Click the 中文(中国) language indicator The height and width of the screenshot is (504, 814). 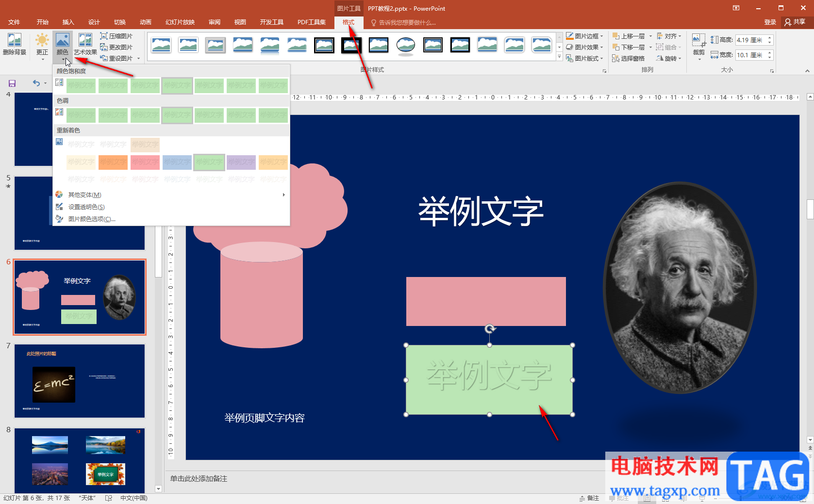pos(134,498)
